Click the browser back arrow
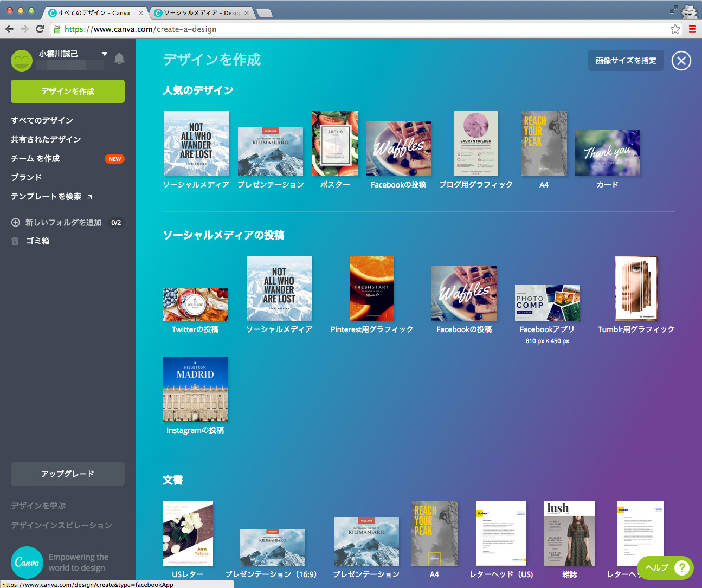Viewport: 702px width, 588px height. pos(10,29)
